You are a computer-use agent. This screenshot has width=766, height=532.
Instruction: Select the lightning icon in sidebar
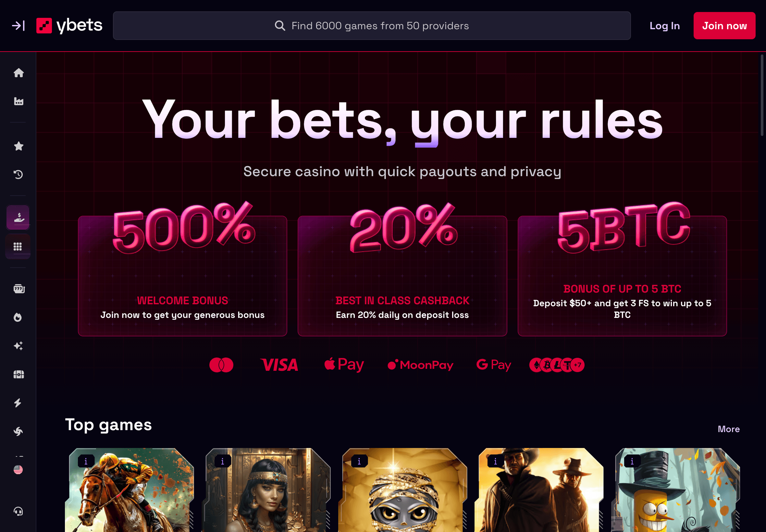19,403
